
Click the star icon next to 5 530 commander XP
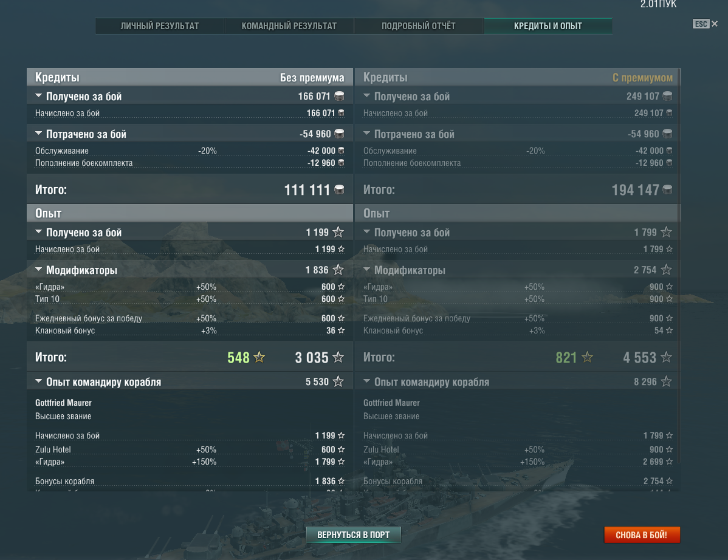click(338, 381)
